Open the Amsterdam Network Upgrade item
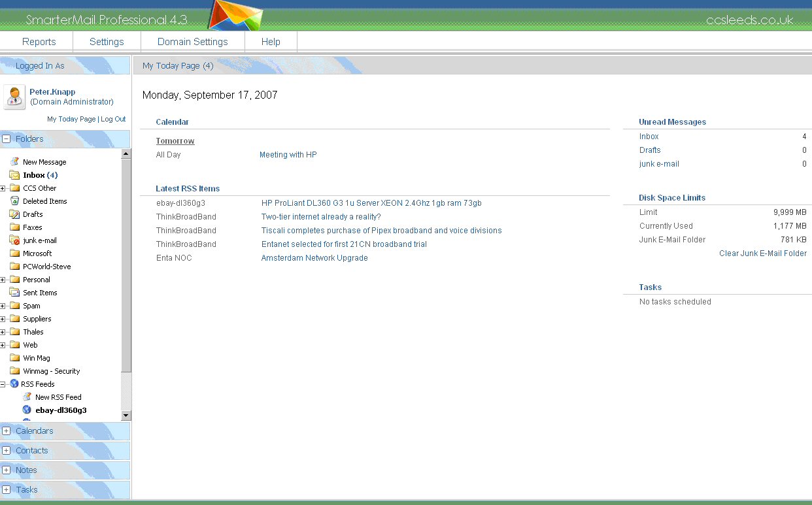 314,258
